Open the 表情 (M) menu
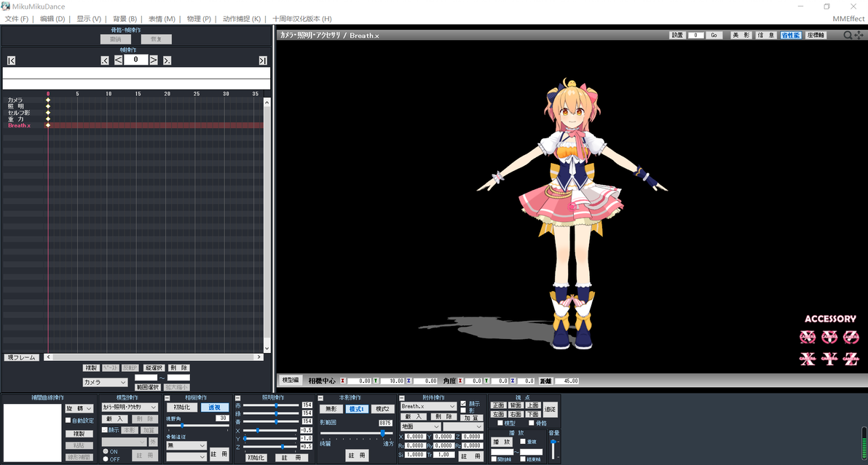Screen dimensions: 868x465 162,19
